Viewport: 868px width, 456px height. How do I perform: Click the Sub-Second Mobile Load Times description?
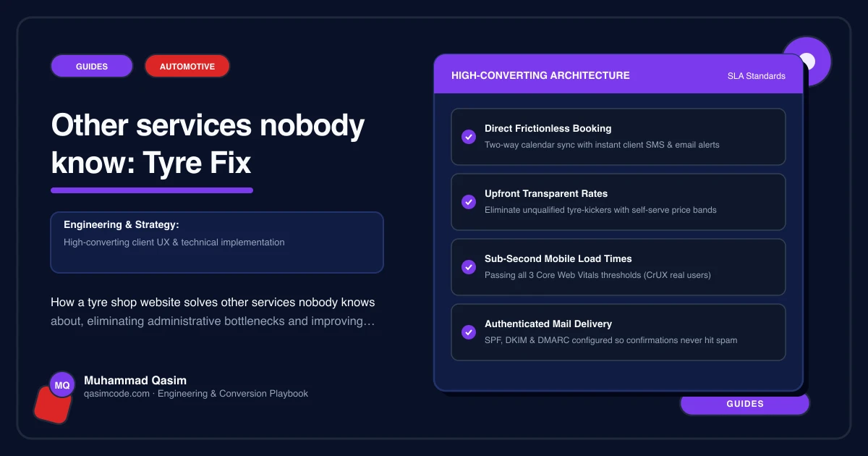(x=597, y=275)
